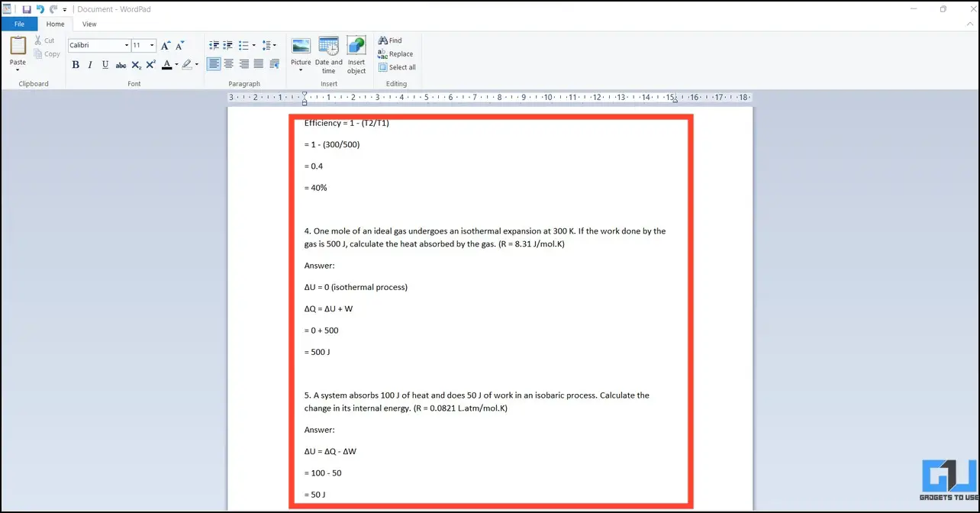980x513 pixels.
Task: Open the line spacing dropdown
Action: [269, 45]
